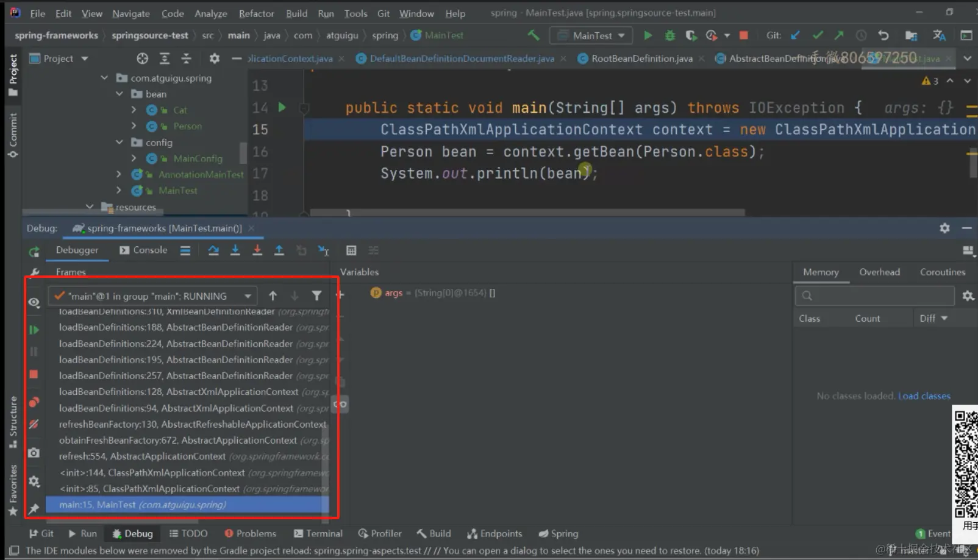Open the Spring tool window

558,533
